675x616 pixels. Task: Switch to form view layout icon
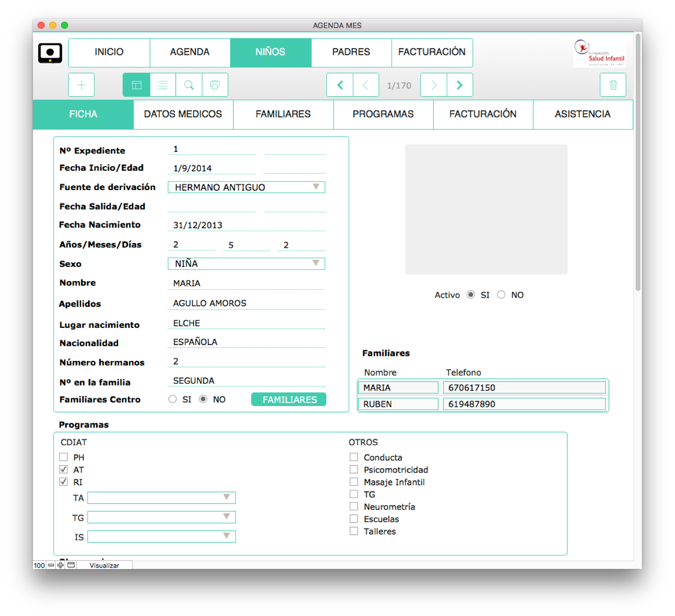pos(137,85)
